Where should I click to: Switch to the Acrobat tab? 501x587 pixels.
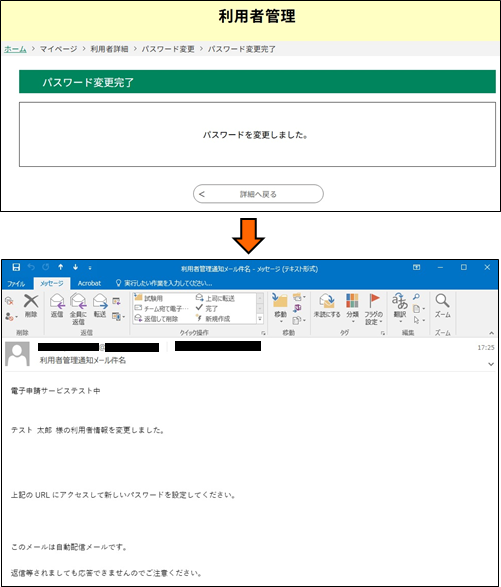tap(89, 283)
